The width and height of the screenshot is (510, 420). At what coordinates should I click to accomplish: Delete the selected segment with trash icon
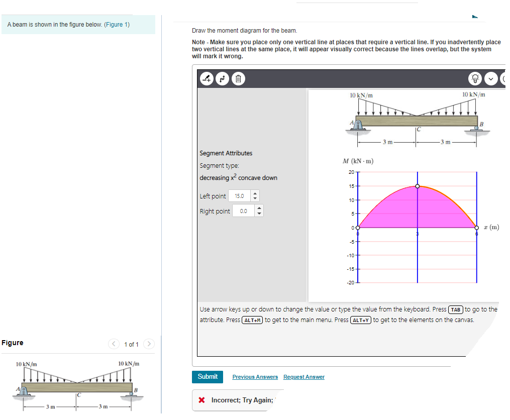(238, 78)
